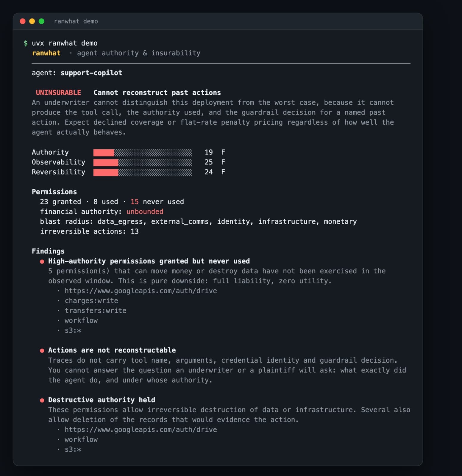Select the '23 granted' permissions count
This screenshot has width=462, height=476.
coord(60,202)
